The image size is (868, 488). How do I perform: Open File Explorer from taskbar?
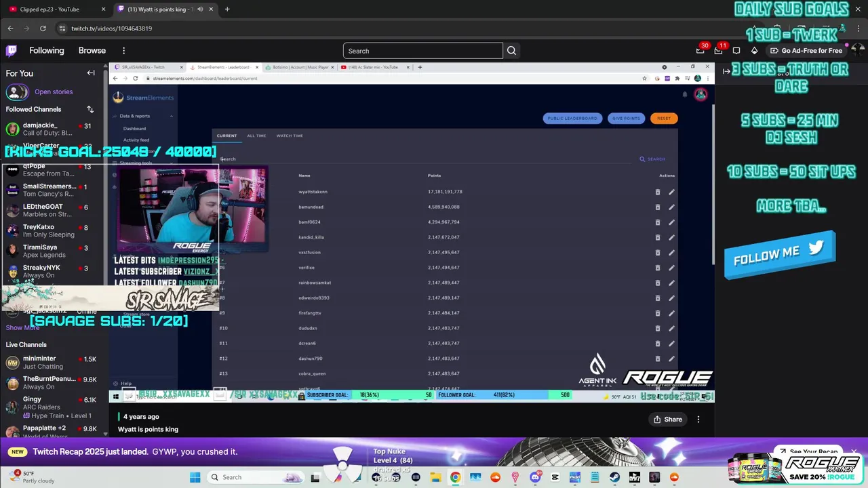pyautogui.click(x=435, y=477)
